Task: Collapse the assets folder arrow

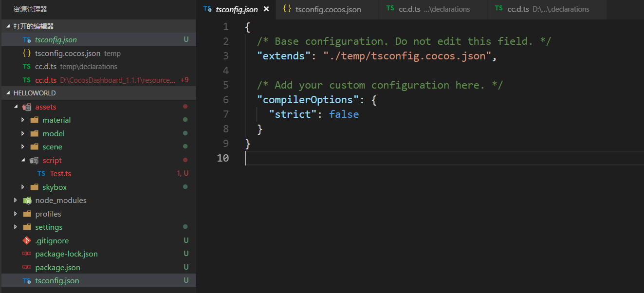Action: click(x=16, y=107)
